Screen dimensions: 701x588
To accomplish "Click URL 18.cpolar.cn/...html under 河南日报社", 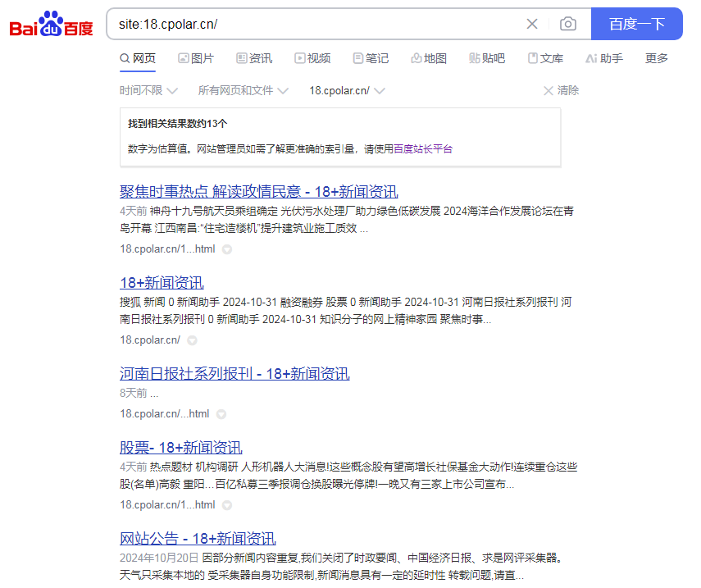I will (x=165, y=414).
